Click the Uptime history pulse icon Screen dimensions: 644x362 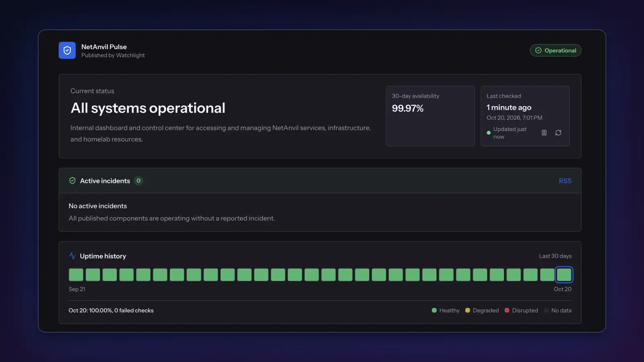pos(72,256)
